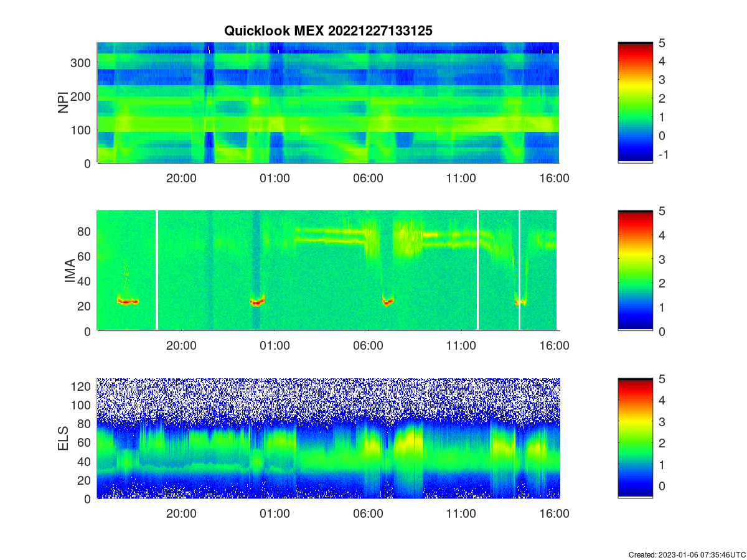Click the 20 tick on IMA axis

pyautogui.click(x=85, y=306)
